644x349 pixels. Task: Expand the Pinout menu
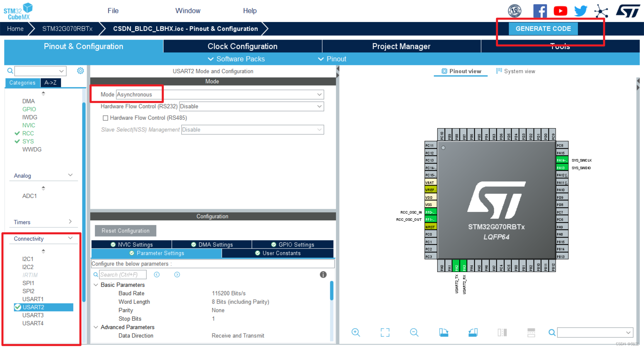pyautogui.click(x=332, y=59)
